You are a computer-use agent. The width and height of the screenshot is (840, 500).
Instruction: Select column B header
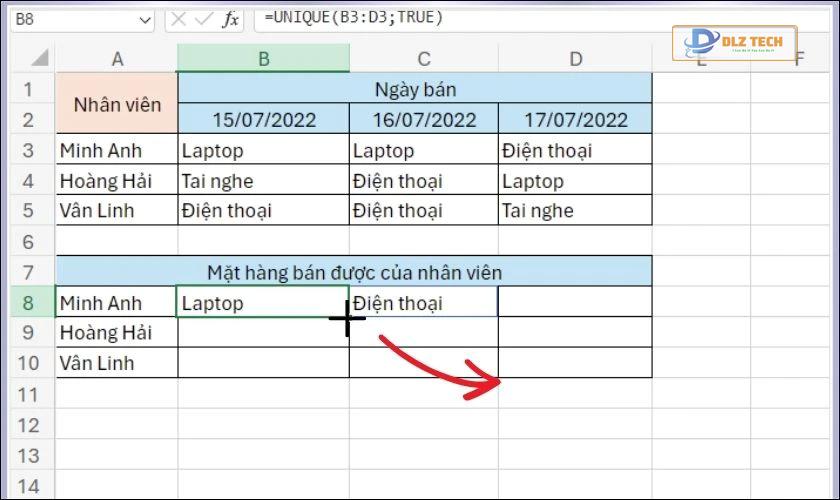click(x=263, y=58)
